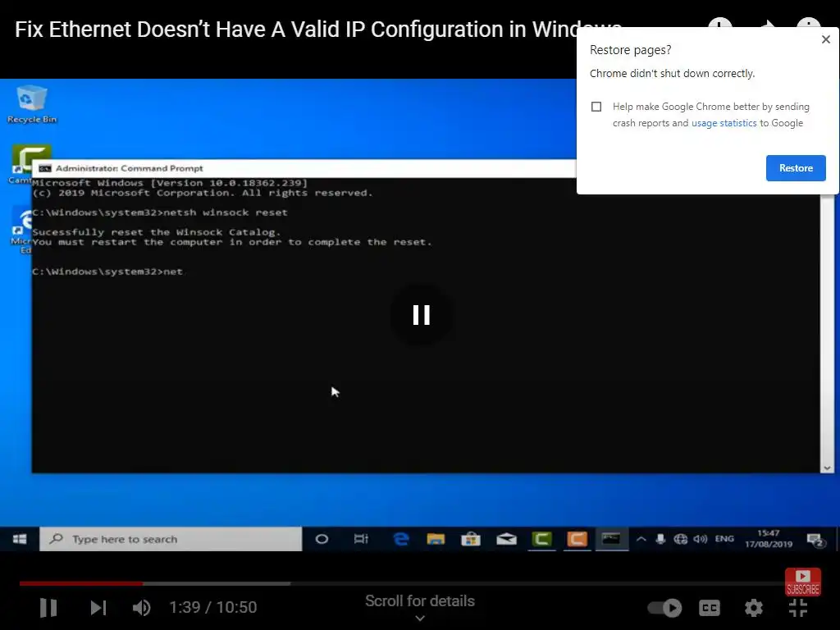Click the center pause overlay button

(x=421, y=315)
